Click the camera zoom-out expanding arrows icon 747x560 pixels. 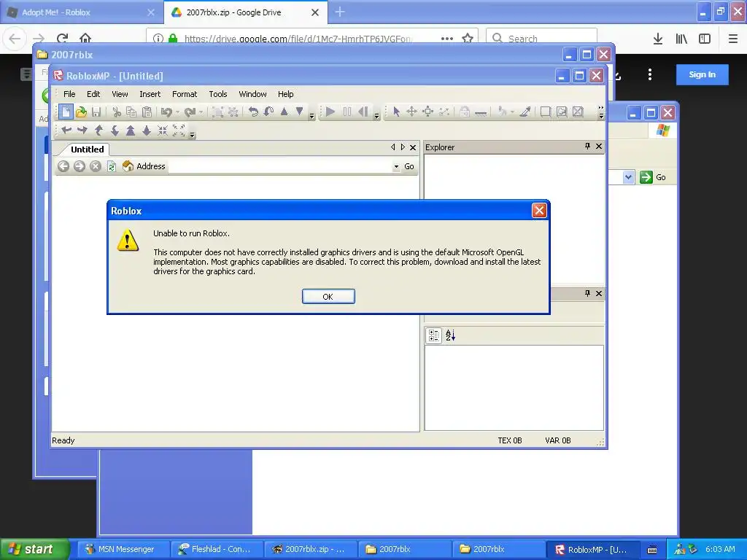(x=179, y=130)
